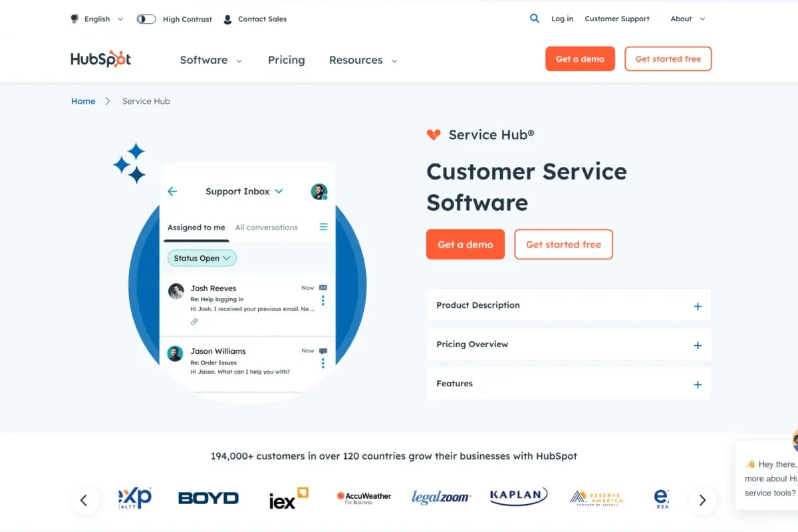Click the right arrow of the customer logo carousel
798x532 pixels.
702,500
